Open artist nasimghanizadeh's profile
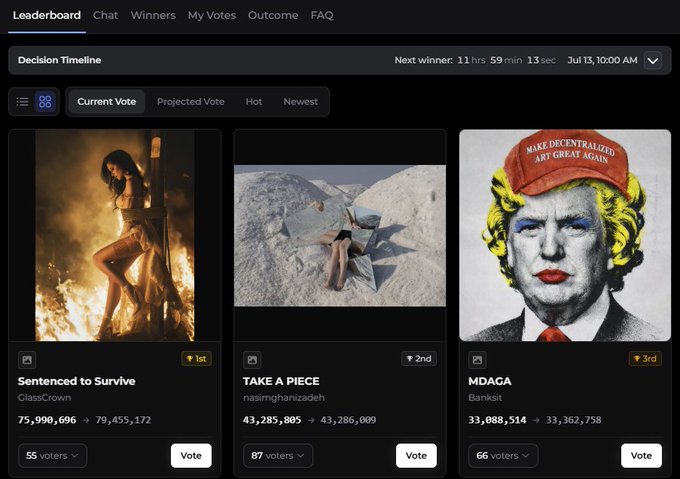The image size is (680, 479). 284,398
